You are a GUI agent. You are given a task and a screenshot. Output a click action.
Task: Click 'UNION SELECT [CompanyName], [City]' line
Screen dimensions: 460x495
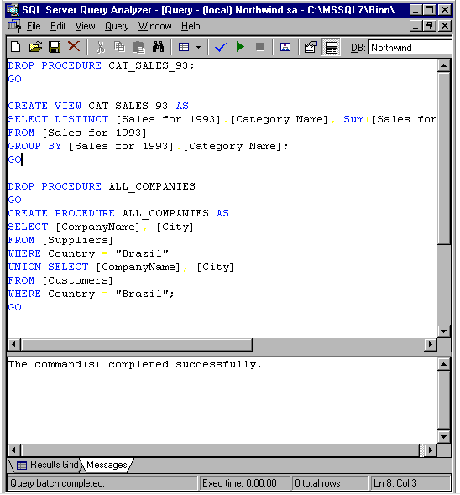[121, 267]
